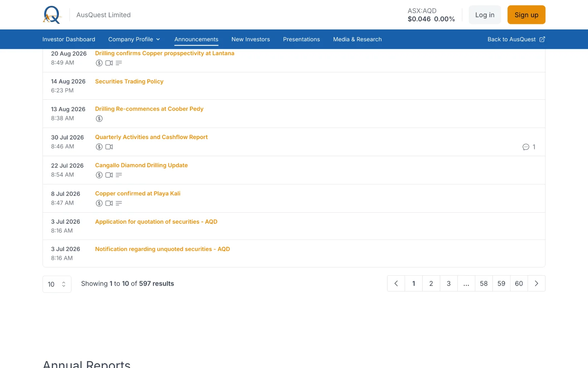The image size is (588, 368).
Task: Open Quarterly Activities and Cashflow Report
Action: tap(151, 137)
